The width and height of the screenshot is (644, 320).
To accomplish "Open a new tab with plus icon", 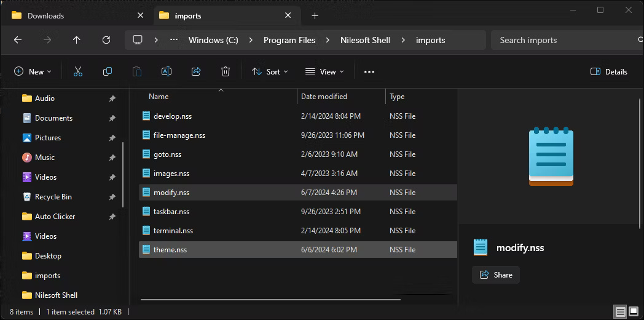I will (x=315, y=15).
